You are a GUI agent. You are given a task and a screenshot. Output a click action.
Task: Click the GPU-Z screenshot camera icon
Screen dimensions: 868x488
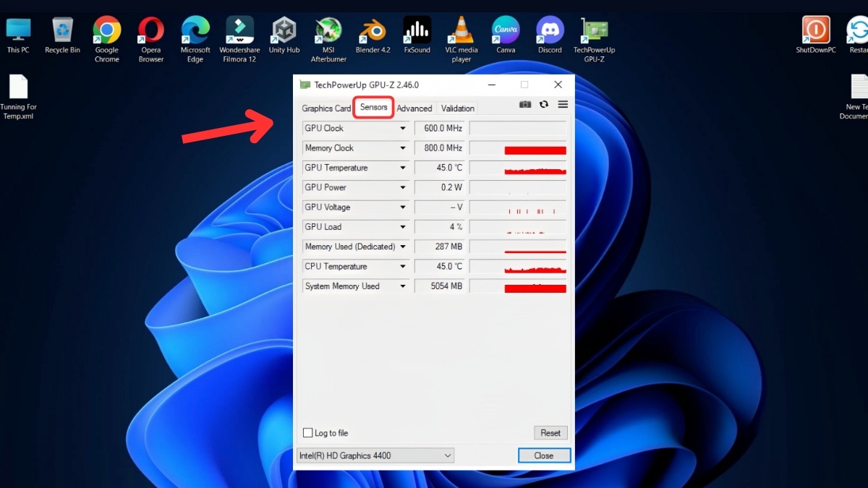pos(525,105)
